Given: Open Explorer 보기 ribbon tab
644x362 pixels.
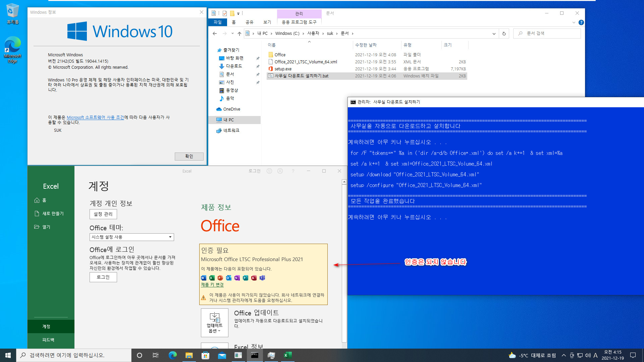Looking at the screenshot, I should [267, 22].
